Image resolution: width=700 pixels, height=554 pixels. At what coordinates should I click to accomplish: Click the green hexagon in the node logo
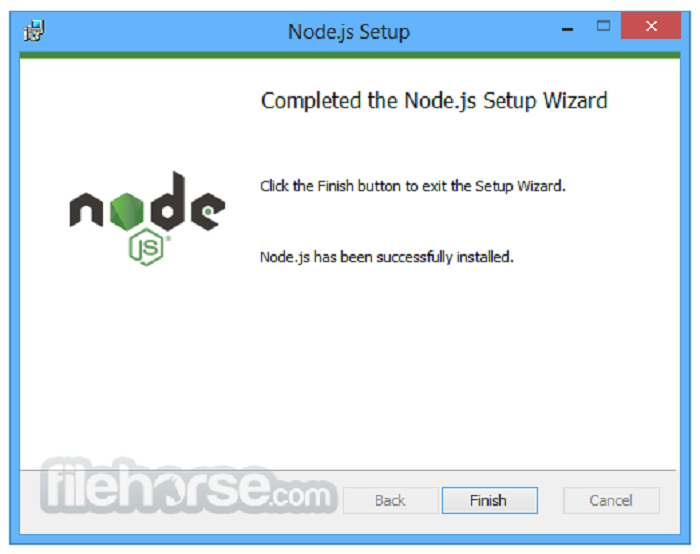coord(126,212)
